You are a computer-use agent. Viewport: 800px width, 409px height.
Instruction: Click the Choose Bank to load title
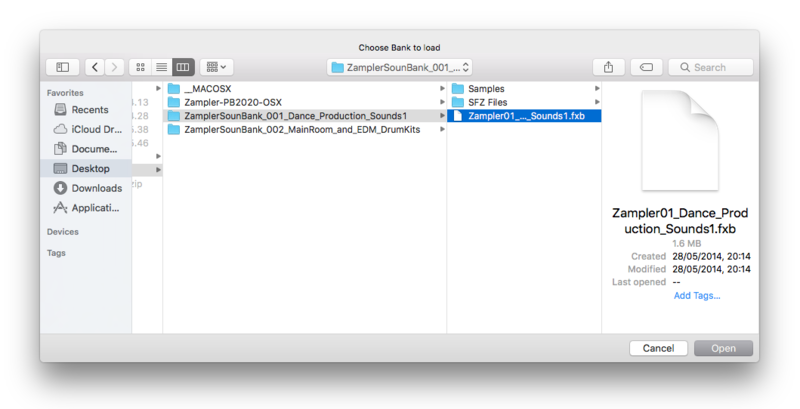click(x=399, y=47)
